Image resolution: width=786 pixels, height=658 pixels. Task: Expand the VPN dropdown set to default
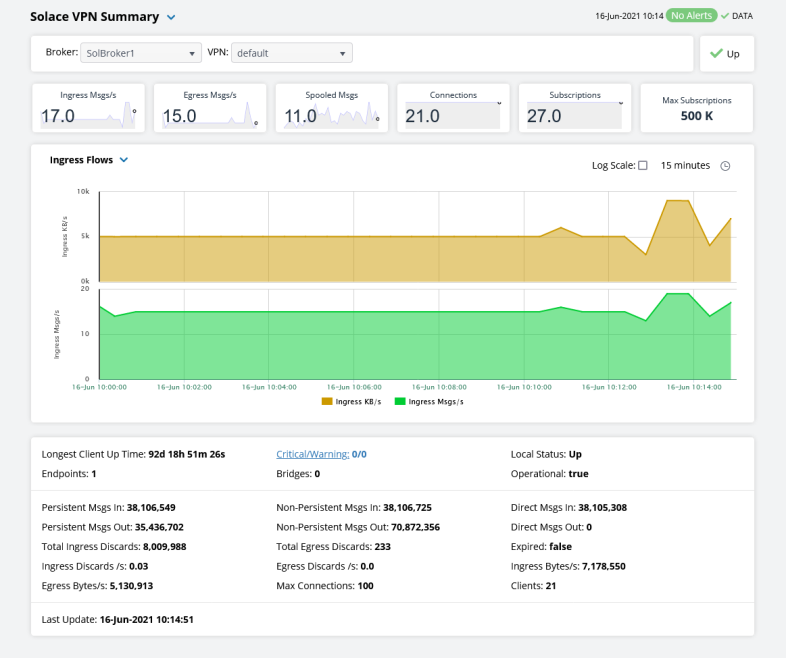pos(291,53)
